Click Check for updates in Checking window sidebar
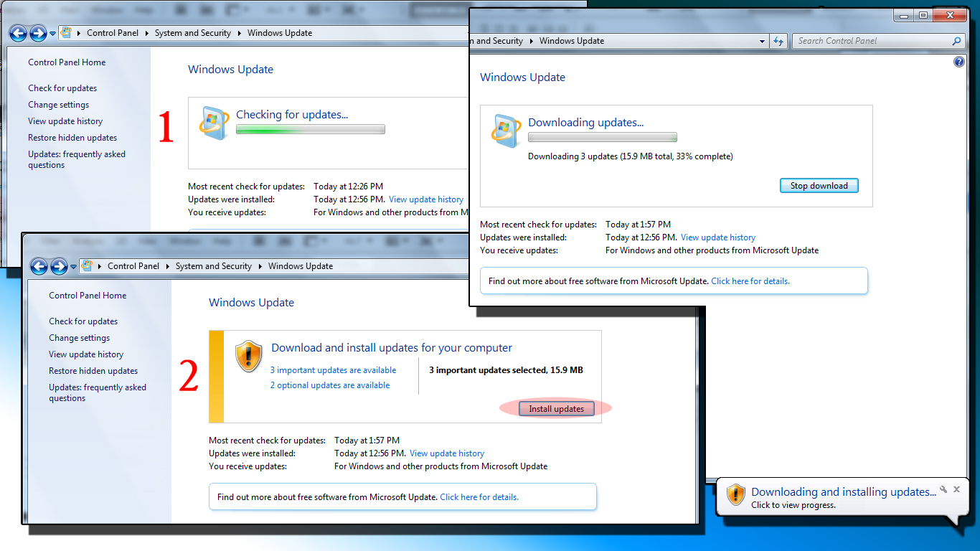This screenshot has height=551, width=980. click(62, 88)
